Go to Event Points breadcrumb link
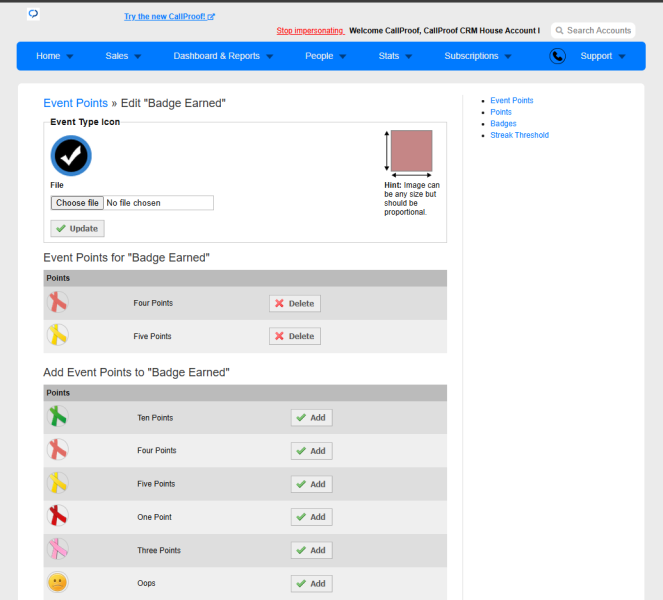Viewport: 663px width, 600px height. point(76,103)
